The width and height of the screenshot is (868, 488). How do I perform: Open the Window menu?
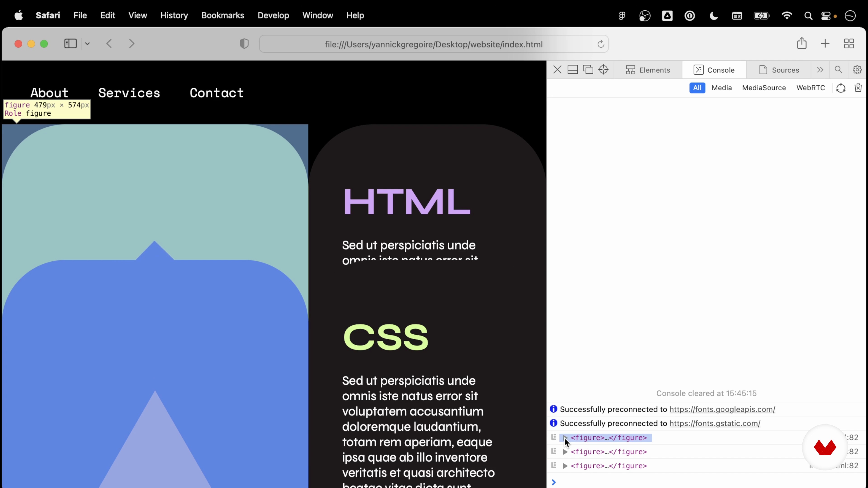[x=318, y=15]
